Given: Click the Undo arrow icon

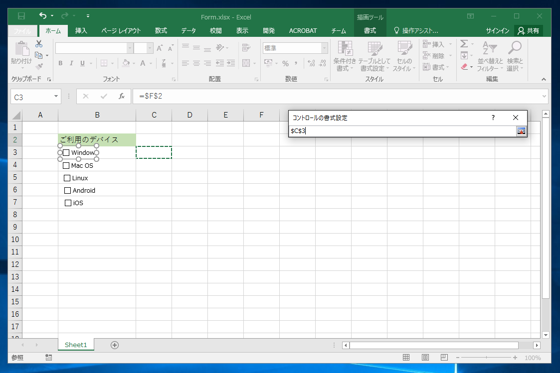Looking at the screenshot, I should [43, 16].
